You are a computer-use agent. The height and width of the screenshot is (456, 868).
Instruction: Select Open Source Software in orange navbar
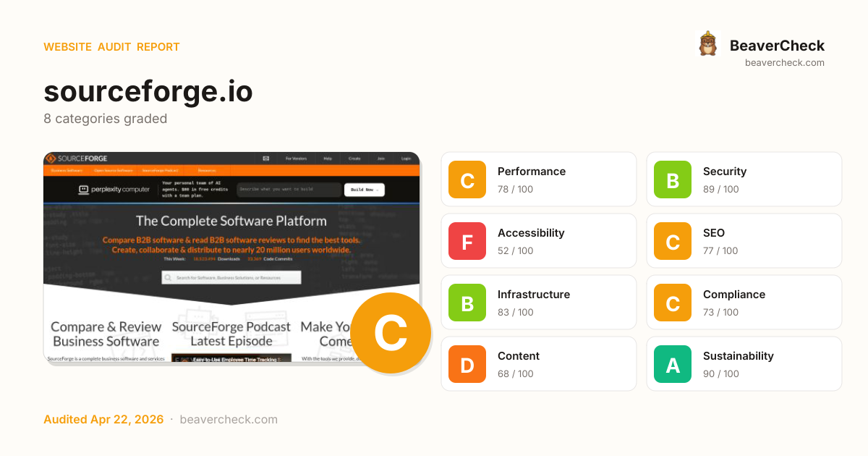(113, 171)
